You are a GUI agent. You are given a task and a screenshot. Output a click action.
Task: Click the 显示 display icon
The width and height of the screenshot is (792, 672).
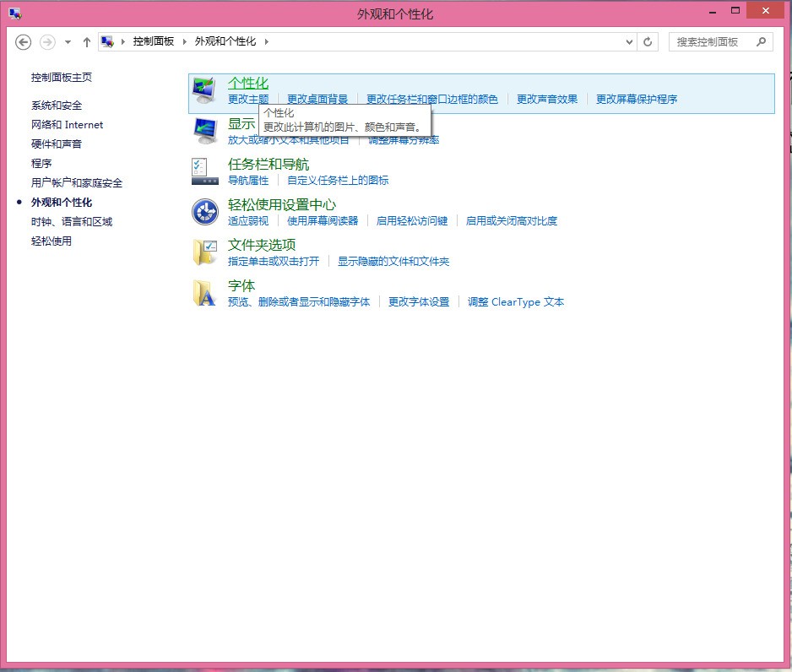[204, 131]
